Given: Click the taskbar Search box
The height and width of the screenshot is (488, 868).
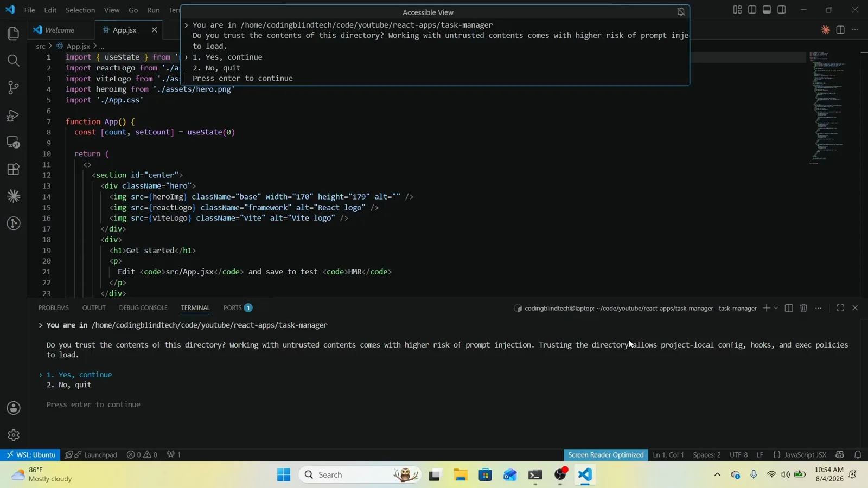Looking at the screenshot, I should click(x=360, y=475).
